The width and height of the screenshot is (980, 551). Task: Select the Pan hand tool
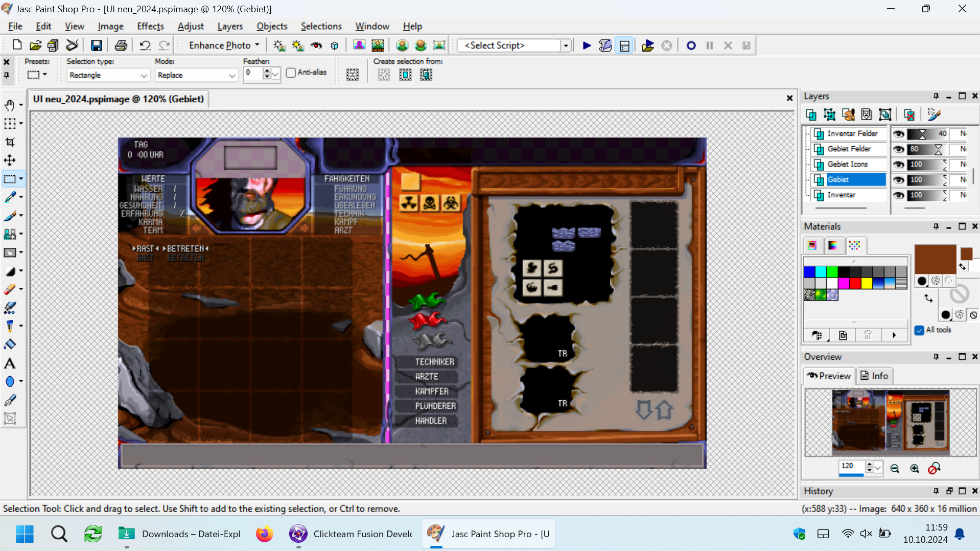click(x=10, y=105)
